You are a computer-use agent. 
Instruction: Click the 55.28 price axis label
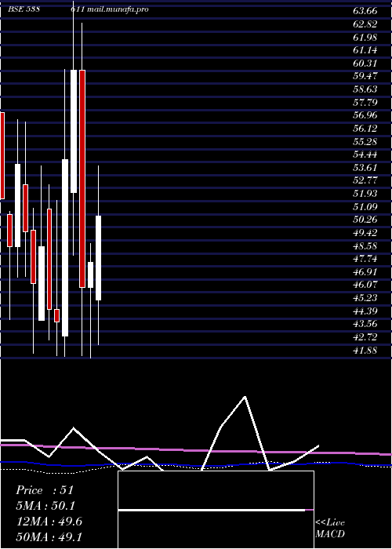click(365, 141)
